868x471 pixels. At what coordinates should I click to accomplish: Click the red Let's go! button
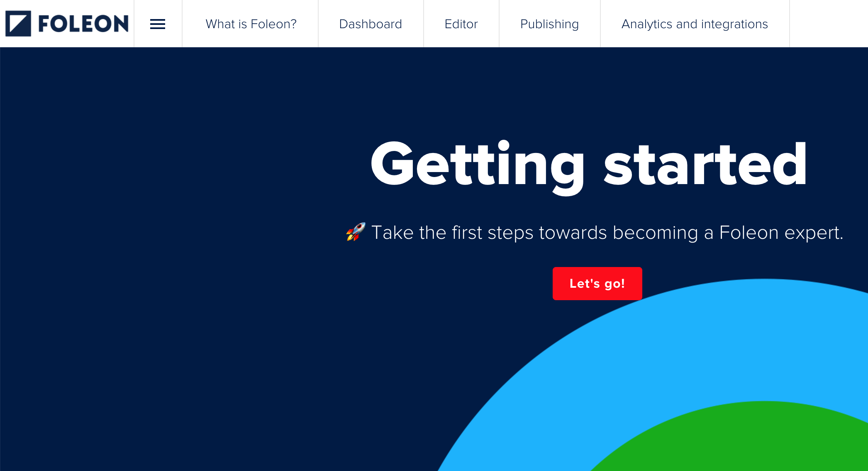(597, 283)
